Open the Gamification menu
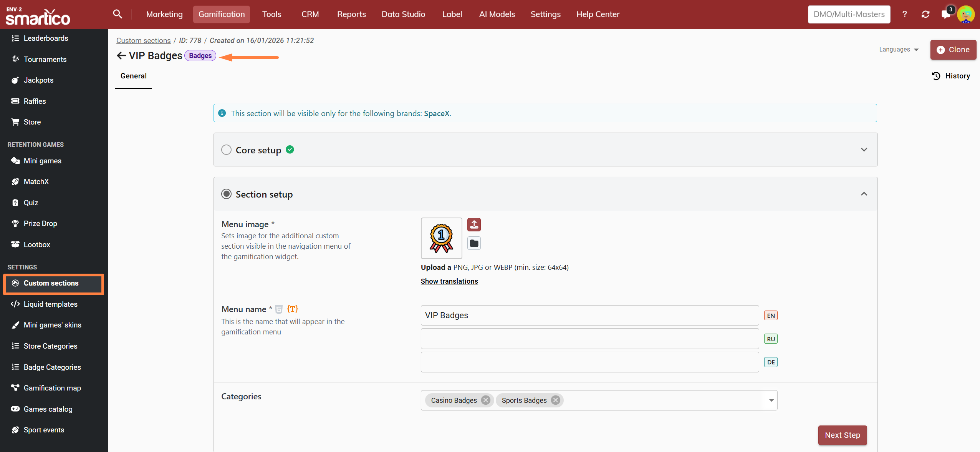 coord(222,14)
